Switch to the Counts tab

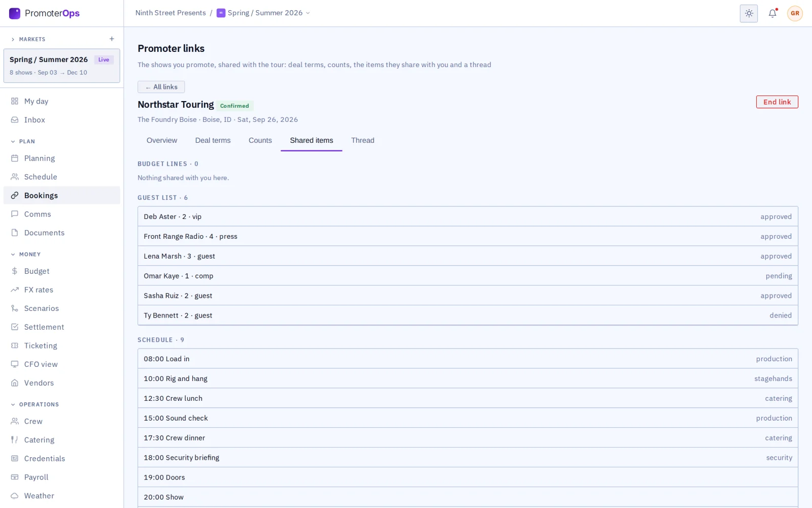pos(260,140)
